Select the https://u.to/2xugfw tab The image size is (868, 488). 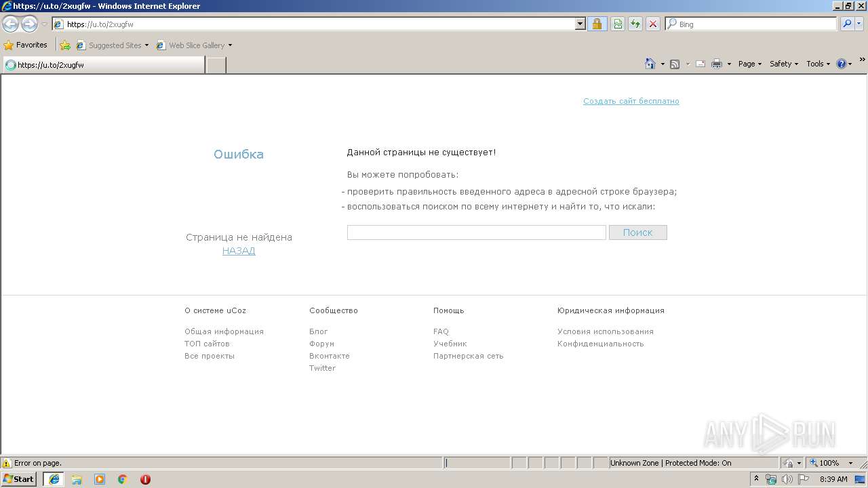click(x=103, y=65)
